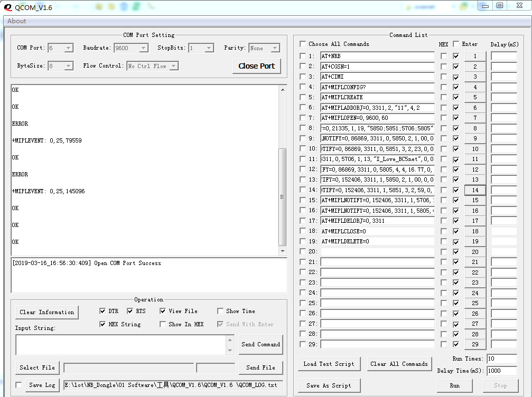532x397 pixels.
Task: Click the Load Test Script button
Action: pyautogui.click(x=329, y=364)
